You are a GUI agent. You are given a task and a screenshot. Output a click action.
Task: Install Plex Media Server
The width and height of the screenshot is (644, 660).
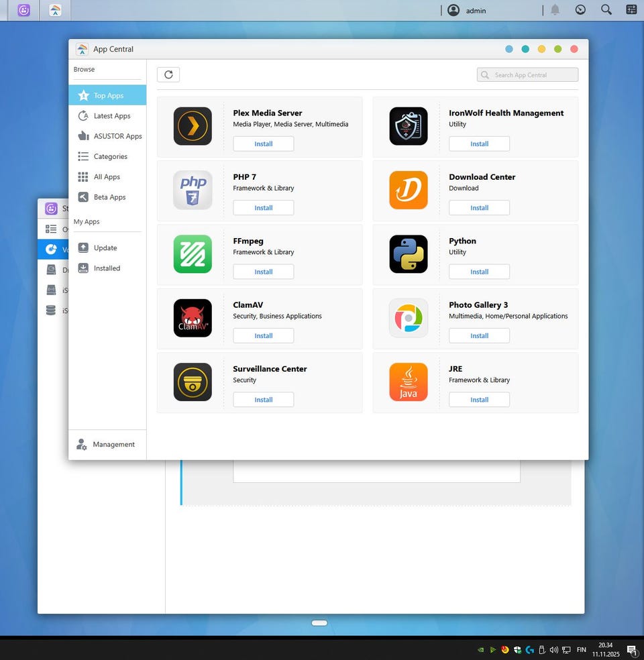pyautogui.click(x=264, y=144)
